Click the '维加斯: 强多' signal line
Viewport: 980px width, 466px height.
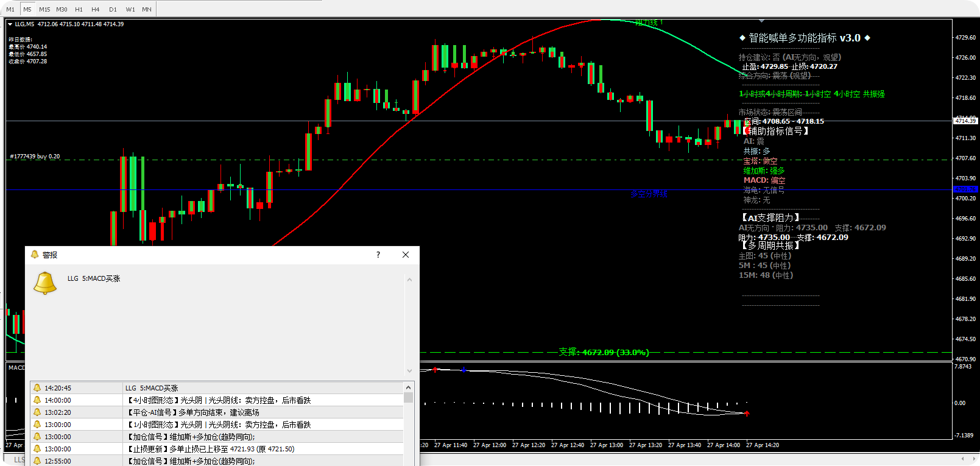pyautogui.click(x=764, y=171)
